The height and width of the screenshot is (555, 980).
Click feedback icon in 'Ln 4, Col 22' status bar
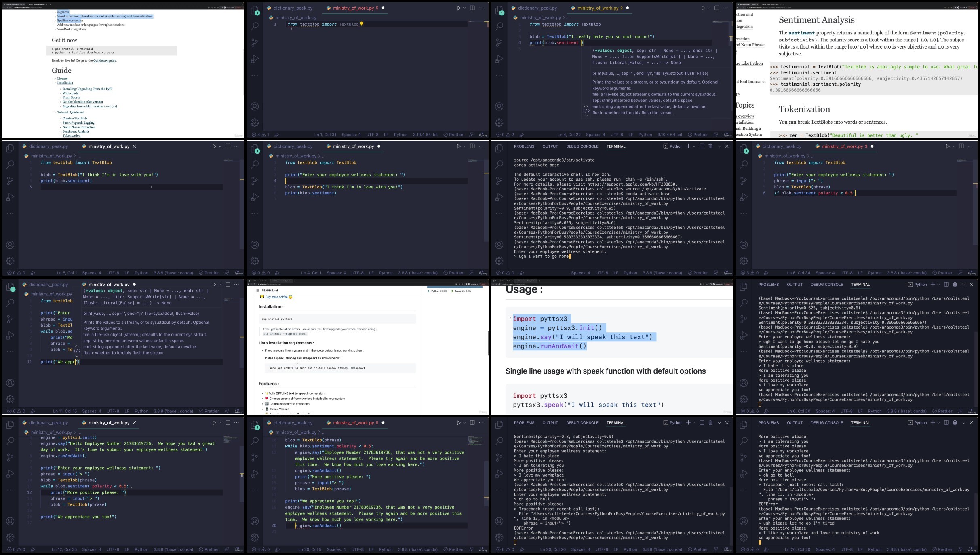click(x=716, y=135)
